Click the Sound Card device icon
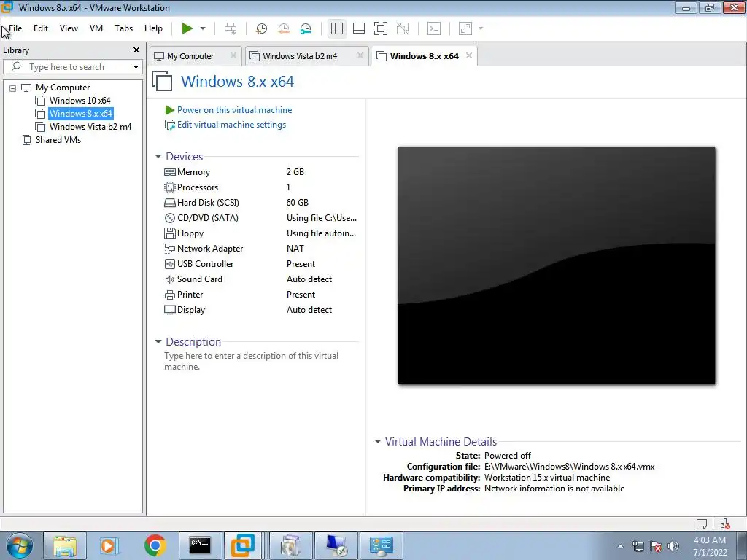The width and height of the screenshot is (747, 560). [169, 279]
